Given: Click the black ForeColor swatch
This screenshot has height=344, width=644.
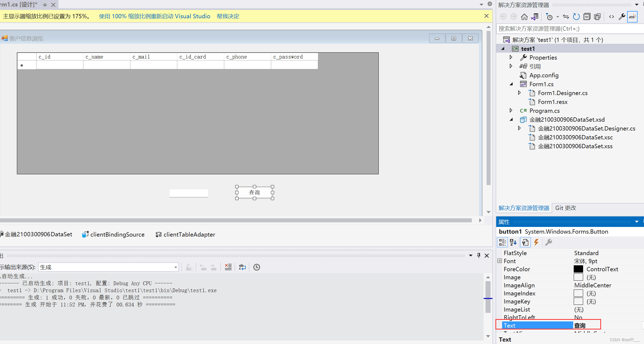Looking at the screenshot, I should tap(578, 269).
